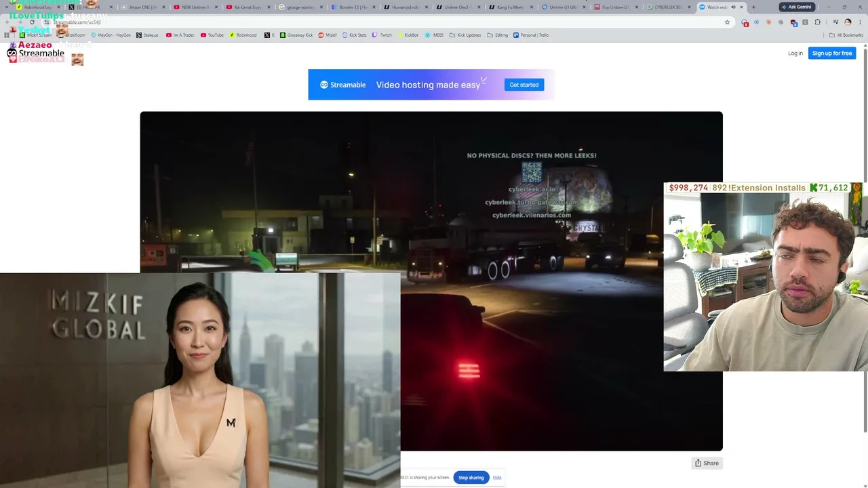Go back to the previous page
This screenshot has height=488, width=868.
7,22
